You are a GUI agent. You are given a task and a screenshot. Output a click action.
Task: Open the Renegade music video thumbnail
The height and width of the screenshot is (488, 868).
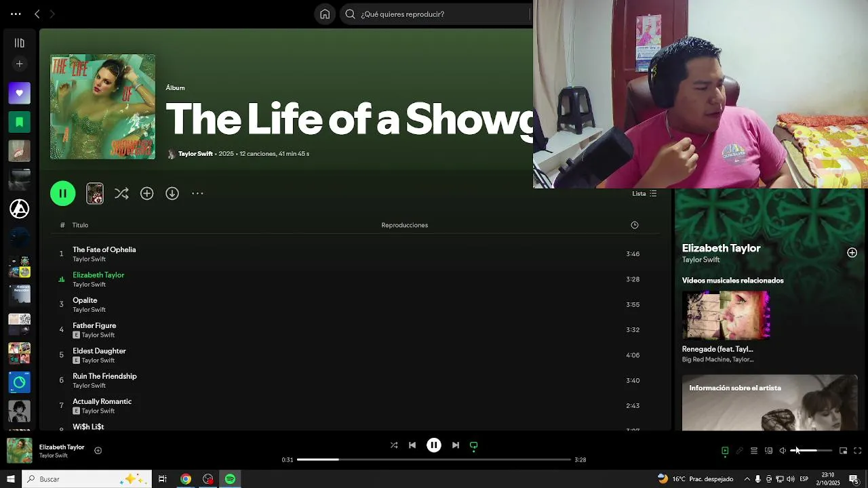[726, 315]
